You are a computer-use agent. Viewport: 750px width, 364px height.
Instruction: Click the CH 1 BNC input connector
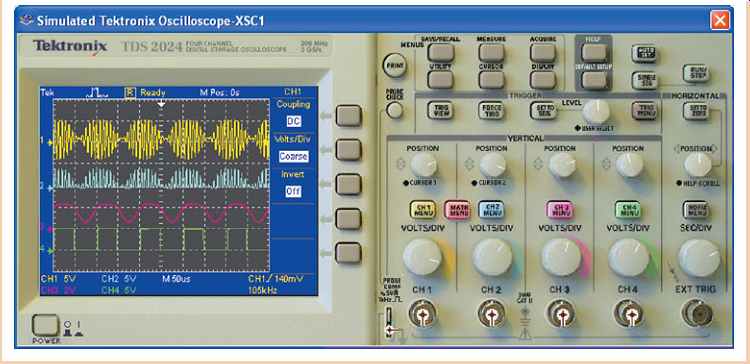[x=423, y=314]
